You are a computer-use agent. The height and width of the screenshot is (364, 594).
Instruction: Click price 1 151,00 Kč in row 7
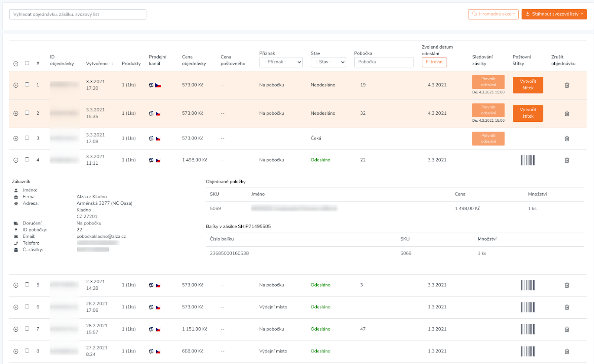[x=195, y=329]
